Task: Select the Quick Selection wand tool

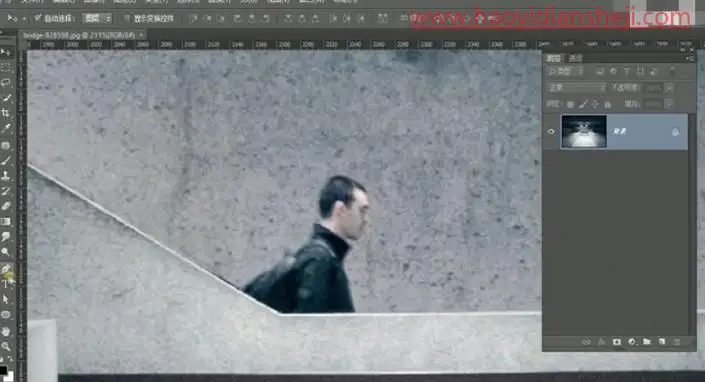Action: pos(6,98)
